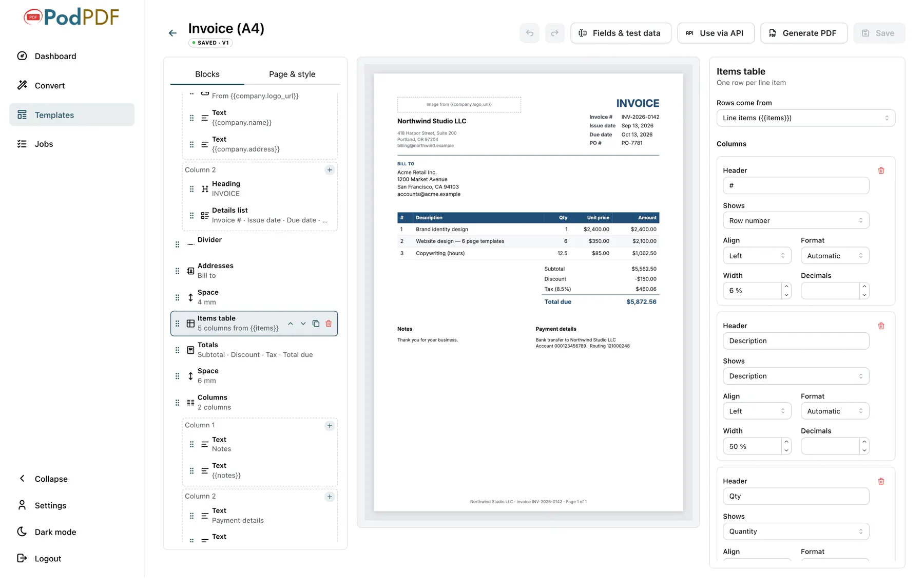Select the Details list block
The width and height of the screenshot is (924, 587).
coord(260,216)
